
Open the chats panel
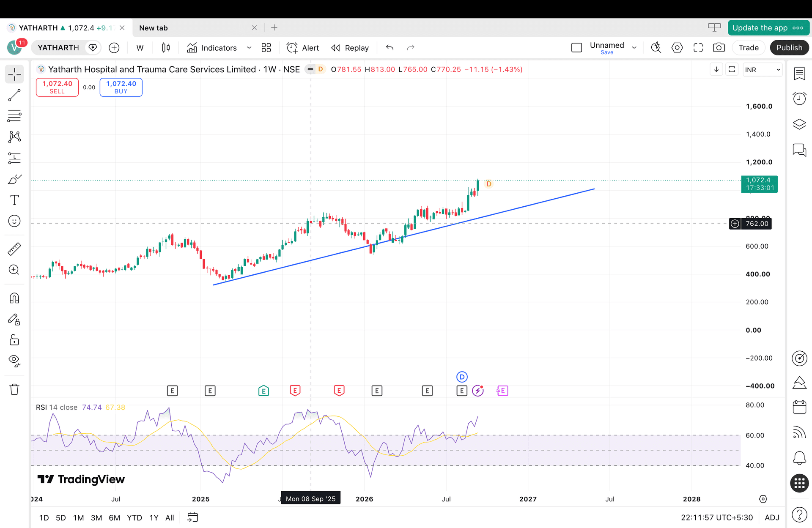point(799,150)
